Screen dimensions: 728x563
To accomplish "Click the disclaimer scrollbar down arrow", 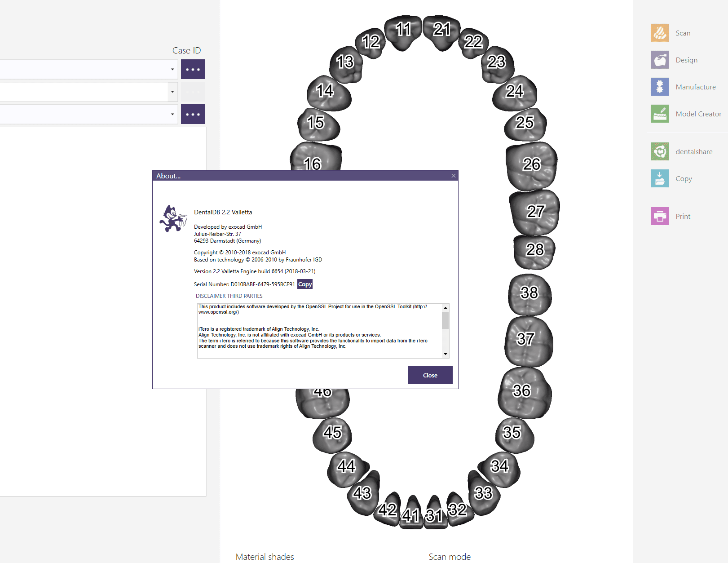I will tap(446, 354).
